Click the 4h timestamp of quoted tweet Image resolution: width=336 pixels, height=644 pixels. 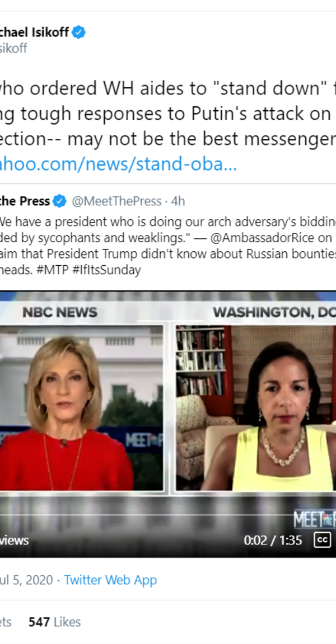178,201
